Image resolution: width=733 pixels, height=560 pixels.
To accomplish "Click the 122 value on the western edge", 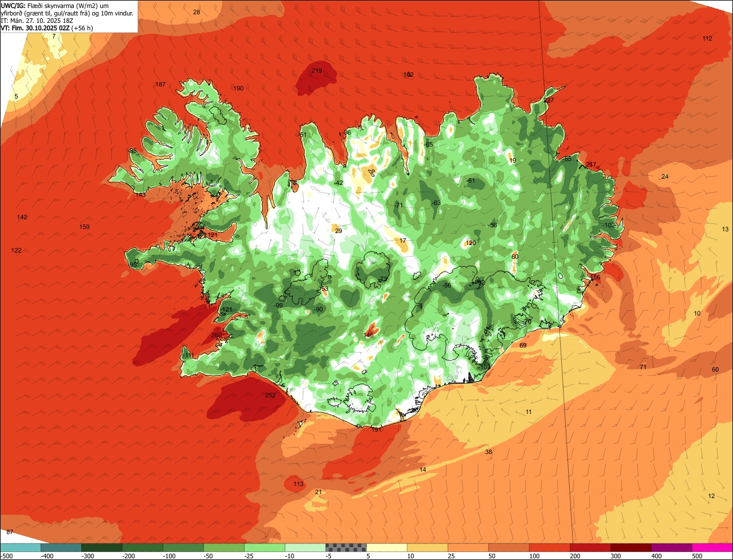I will pyautogui.click(x=16, y=251).
